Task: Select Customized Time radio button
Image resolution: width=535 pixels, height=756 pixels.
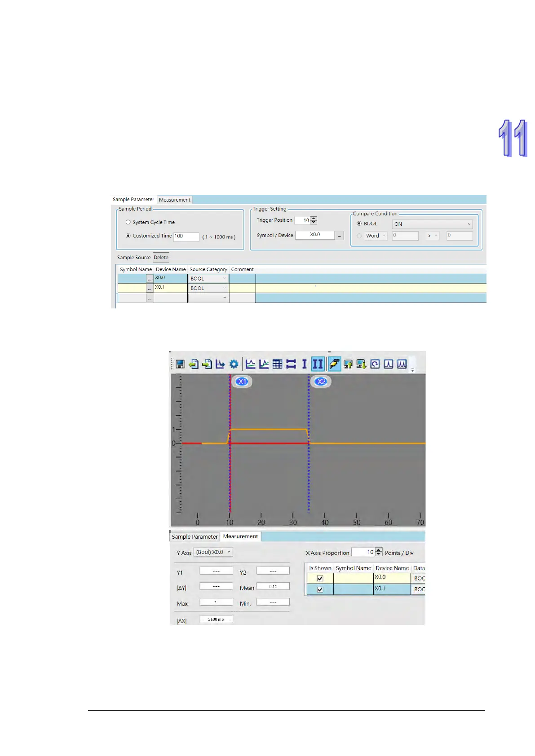Action: click(x=128, y=236)
